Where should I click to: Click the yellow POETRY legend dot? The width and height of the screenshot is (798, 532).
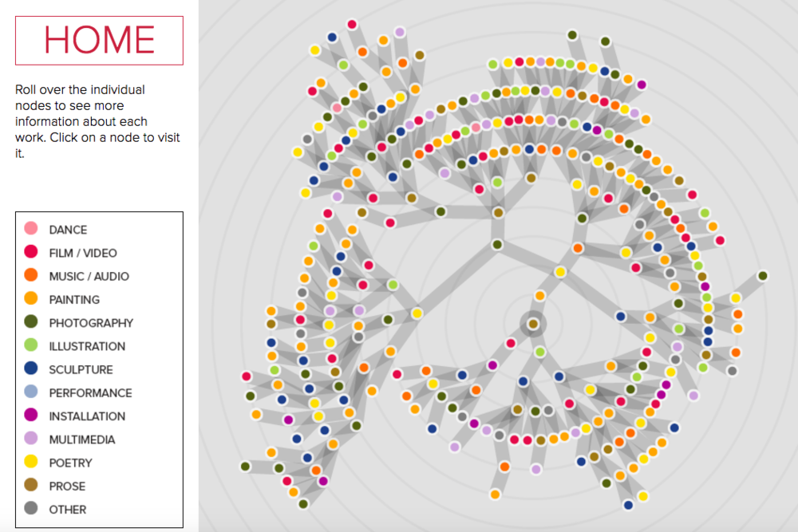[31, 461]
